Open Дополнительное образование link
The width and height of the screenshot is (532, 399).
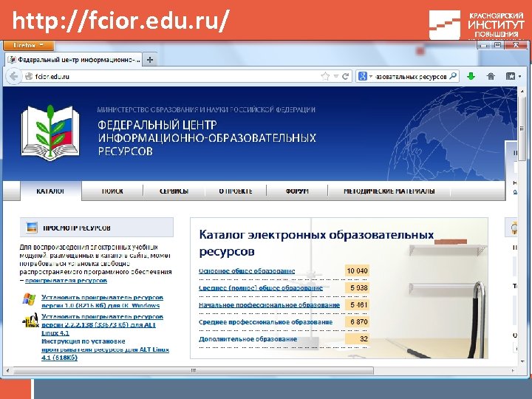pos(248,339)
